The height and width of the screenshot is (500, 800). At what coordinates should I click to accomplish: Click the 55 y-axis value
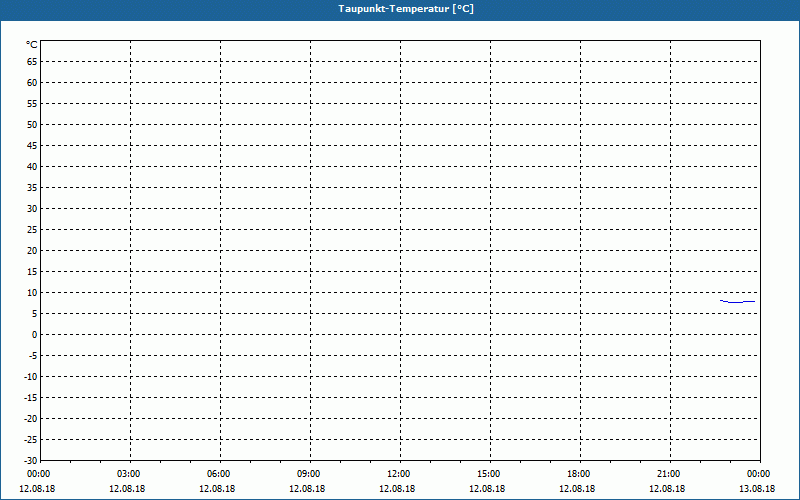coord(32,104)
